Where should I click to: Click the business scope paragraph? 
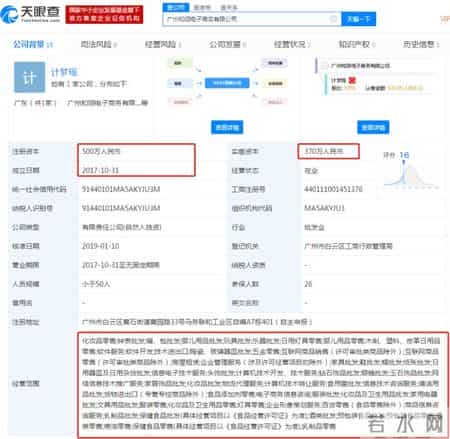tap(262, 383)
